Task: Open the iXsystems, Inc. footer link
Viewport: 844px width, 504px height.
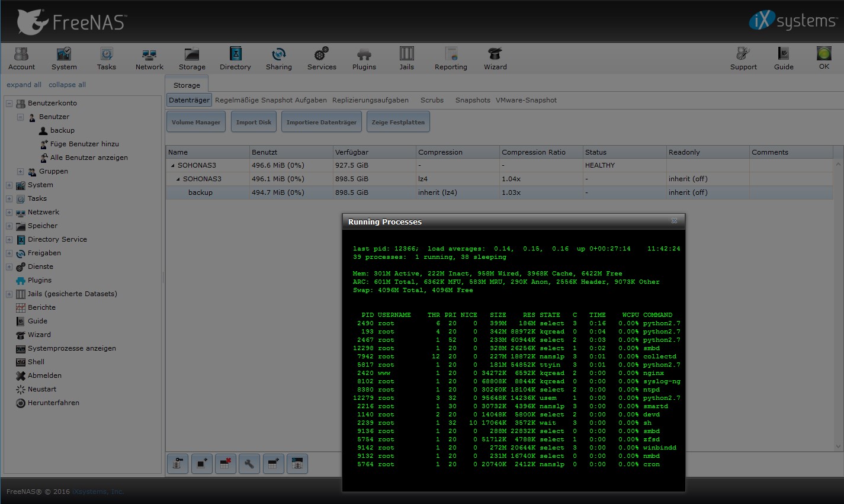Action: tap(98, 492)
